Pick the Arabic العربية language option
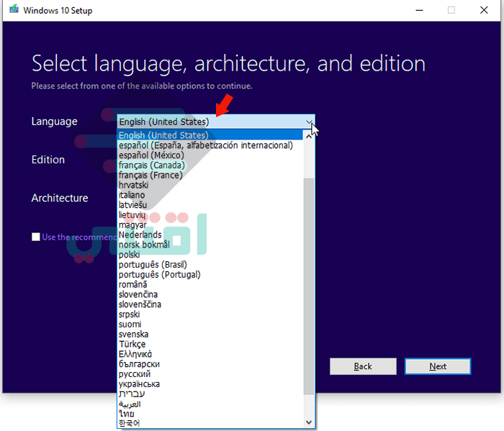 coord(210,404)
